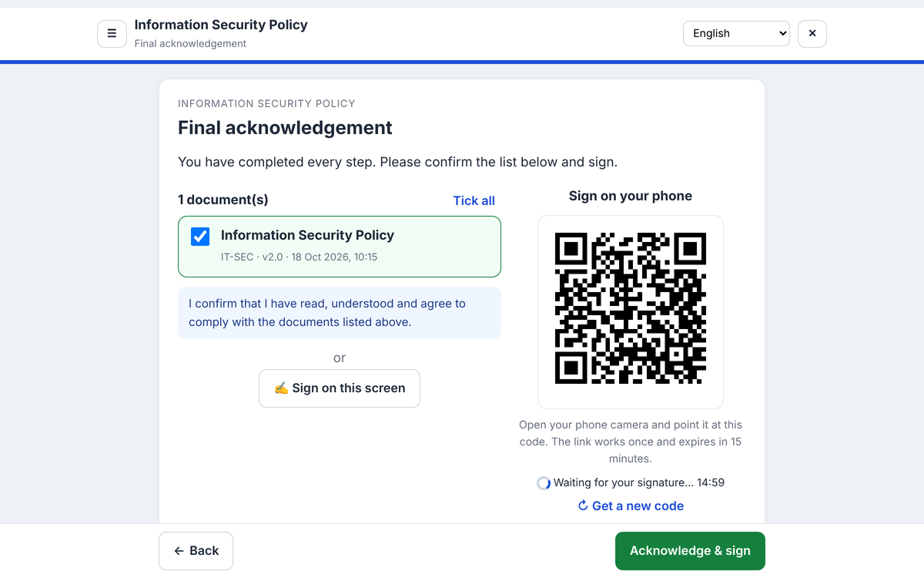Click the back arrow icon in the Back button
The height and width of the screenshot is (578, 924).
[179, 551]
